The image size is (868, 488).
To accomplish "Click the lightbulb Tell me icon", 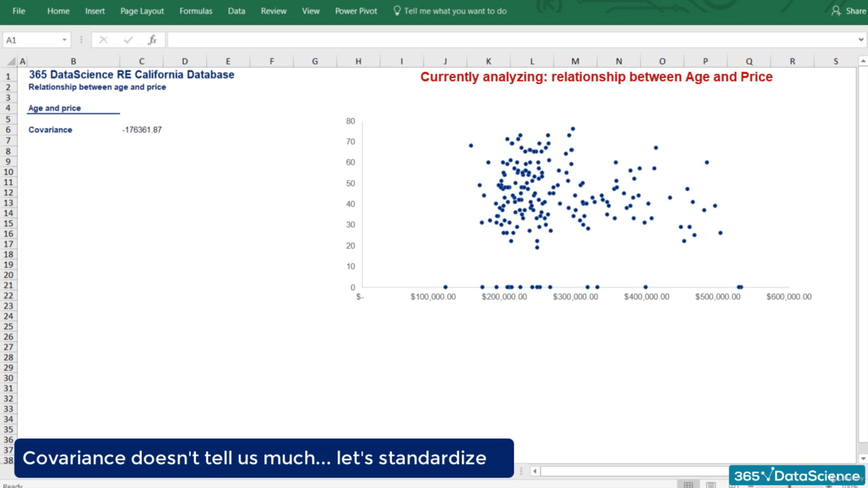I will pyautogui.click(x=397, y=11).
